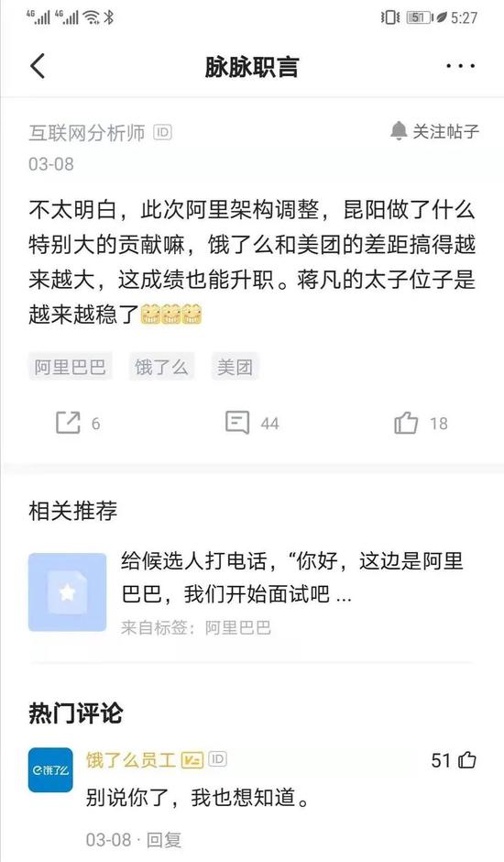
Task: Open recommended post thumbnail with star
Action: 67,592
